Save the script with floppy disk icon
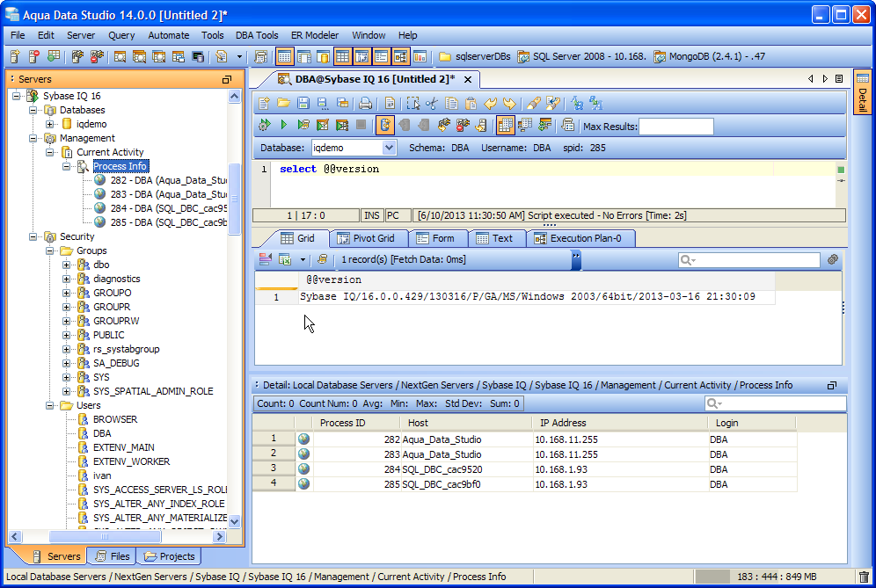This screenshot has height=588, width=876. coord(303,104)
